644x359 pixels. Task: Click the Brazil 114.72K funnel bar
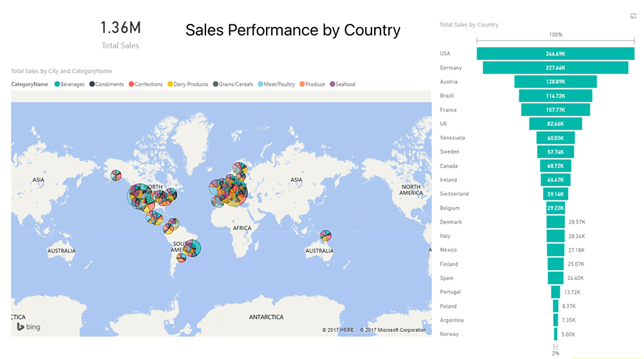point(555,95)
